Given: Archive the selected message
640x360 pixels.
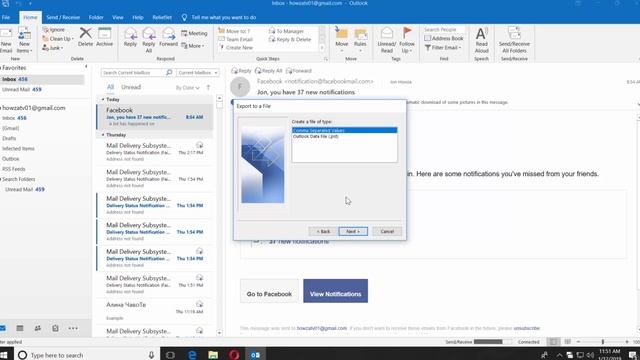Looking at the screenshot, I should coord(104,37).
